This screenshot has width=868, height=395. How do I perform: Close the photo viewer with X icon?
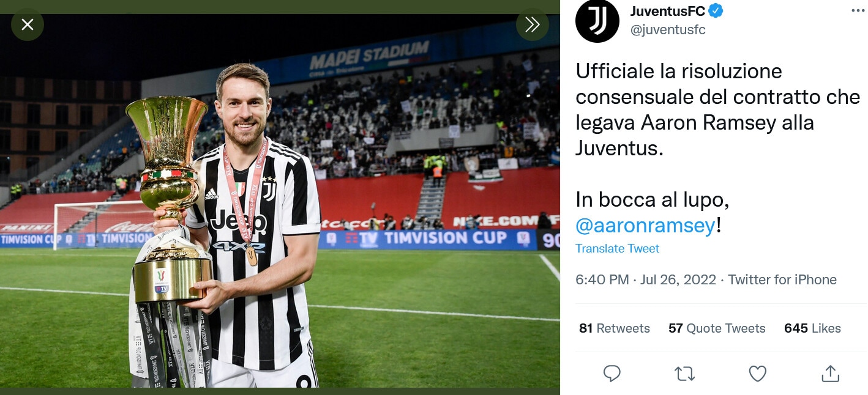(28, 24)
